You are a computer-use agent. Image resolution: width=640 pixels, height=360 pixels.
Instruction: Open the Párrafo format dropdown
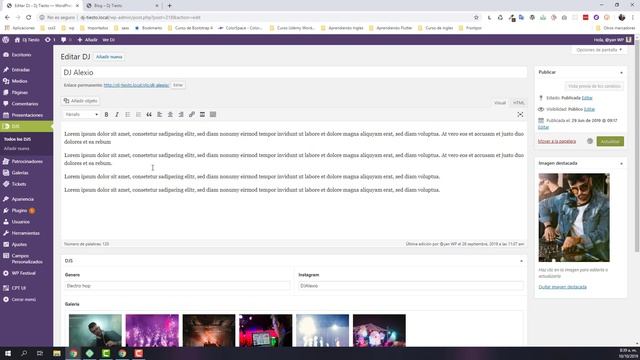[x=81, y=115]
